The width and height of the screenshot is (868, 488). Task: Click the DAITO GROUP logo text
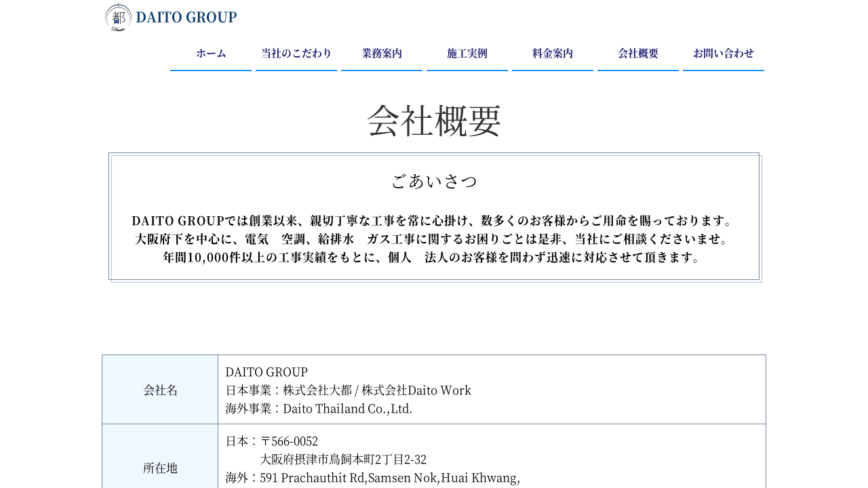[186, 18]
